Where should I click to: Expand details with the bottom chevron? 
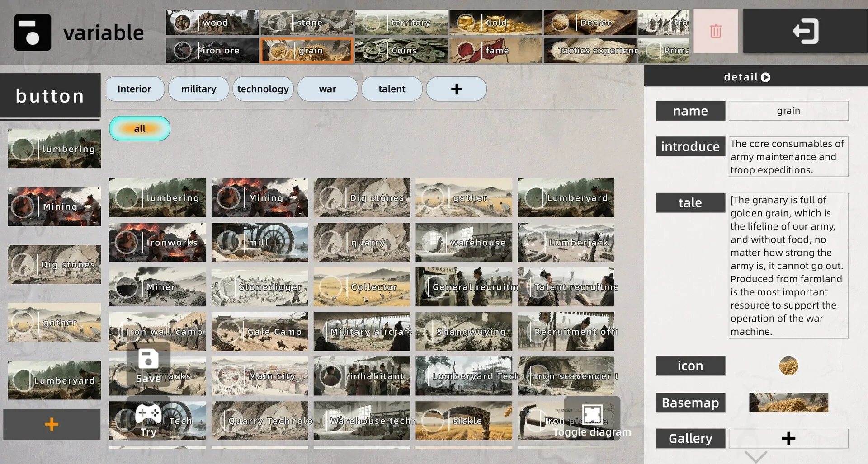756,456
